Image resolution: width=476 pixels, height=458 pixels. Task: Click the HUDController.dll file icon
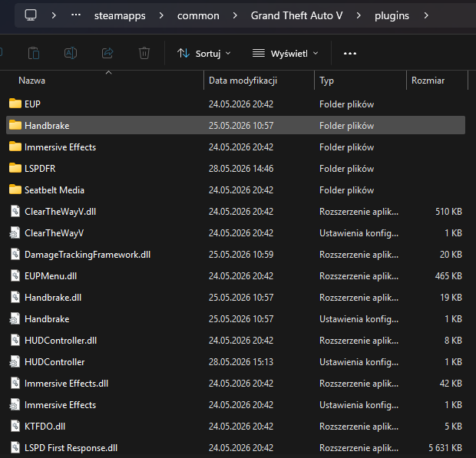tap(15, 340)
